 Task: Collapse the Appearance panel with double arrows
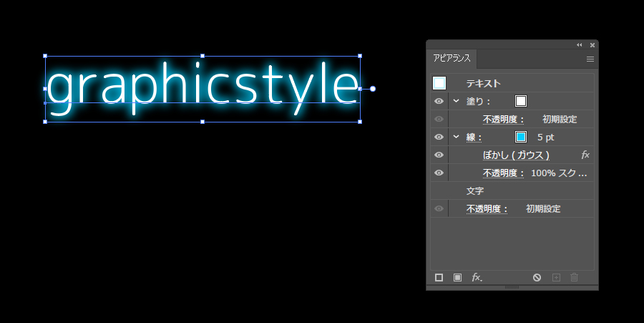579,45
